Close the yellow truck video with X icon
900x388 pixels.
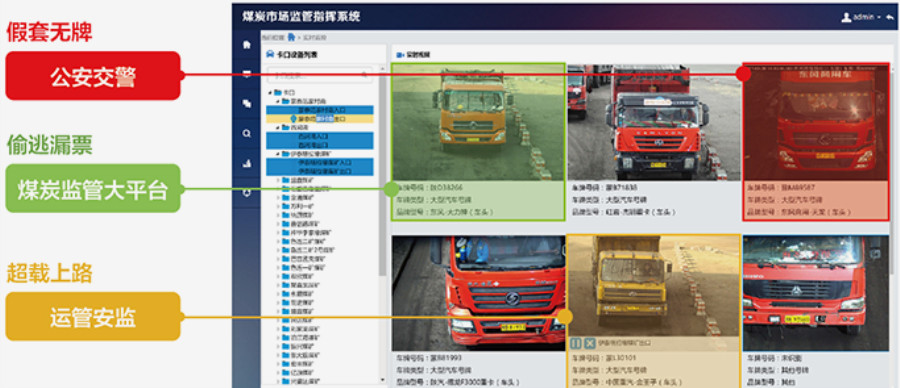click(589, 343)
